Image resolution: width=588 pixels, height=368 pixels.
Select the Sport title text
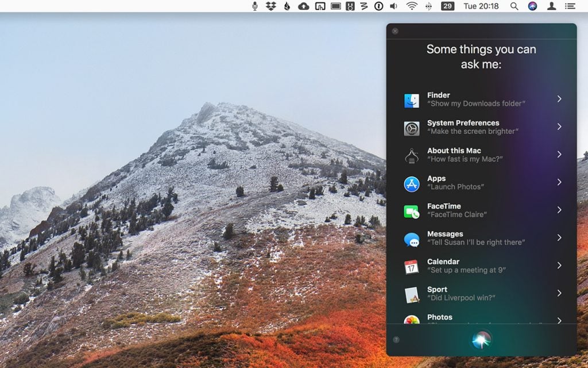[x=437, y=290]
